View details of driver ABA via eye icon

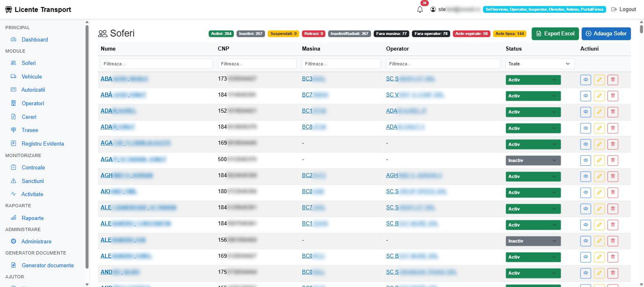pos(586,80)
